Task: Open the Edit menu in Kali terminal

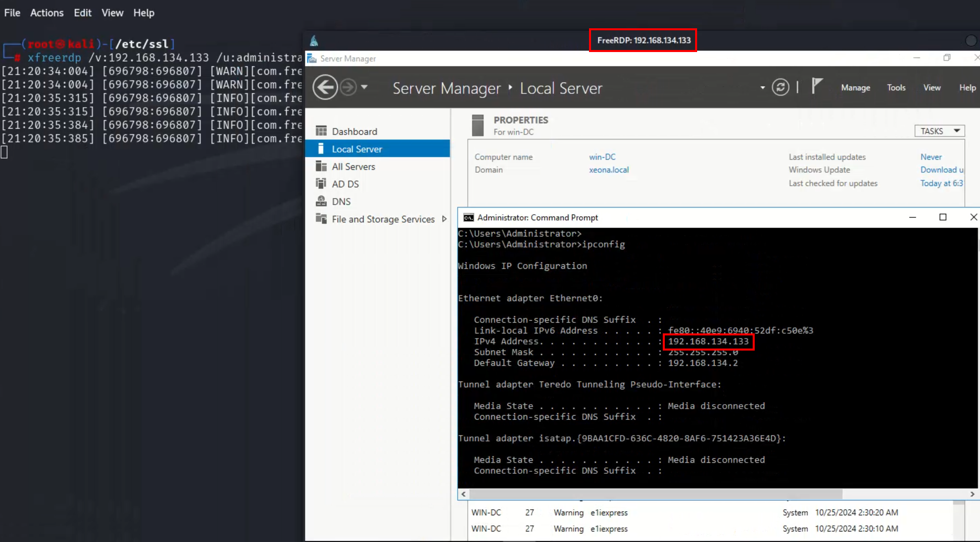Action: tap(82, 13)
